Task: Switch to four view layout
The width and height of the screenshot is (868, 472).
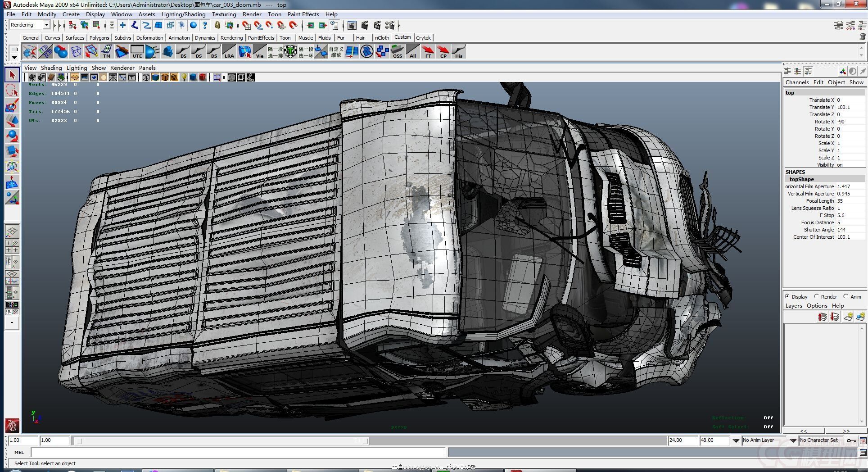Action: pos(12,246)
